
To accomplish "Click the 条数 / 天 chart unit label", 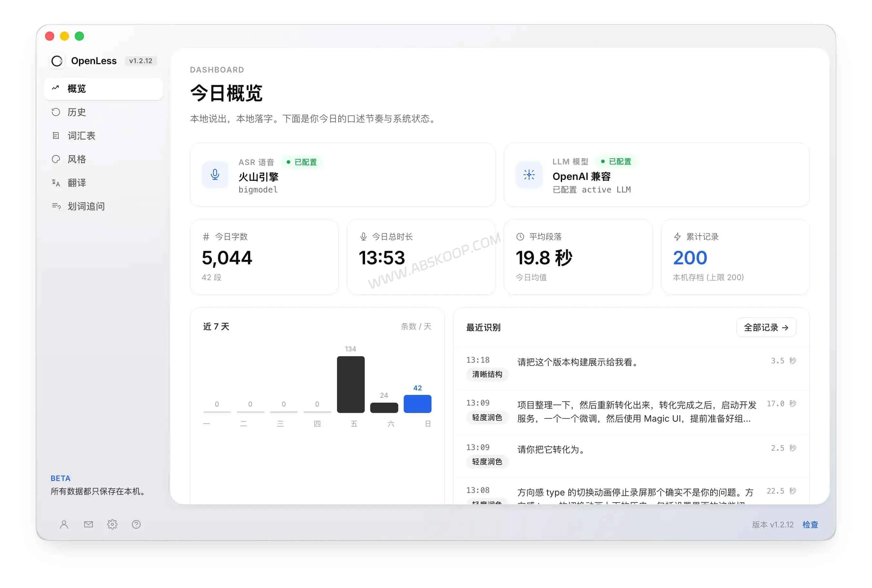I will (416, 326).
